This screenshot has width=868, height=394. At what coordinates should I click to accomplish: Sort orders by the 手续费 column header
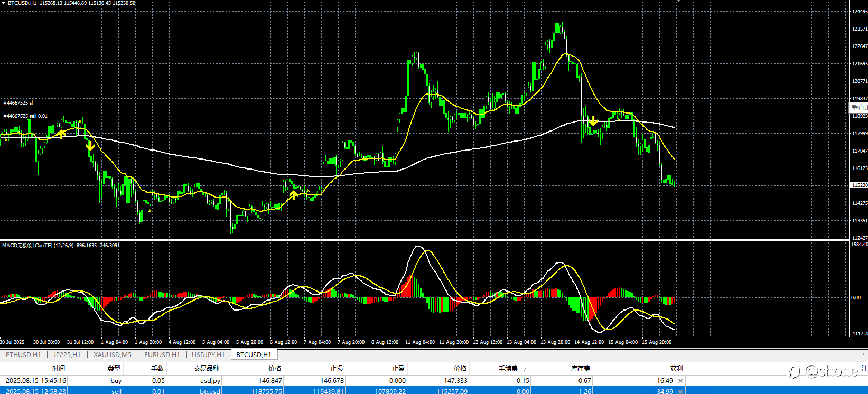pos(508,369)
